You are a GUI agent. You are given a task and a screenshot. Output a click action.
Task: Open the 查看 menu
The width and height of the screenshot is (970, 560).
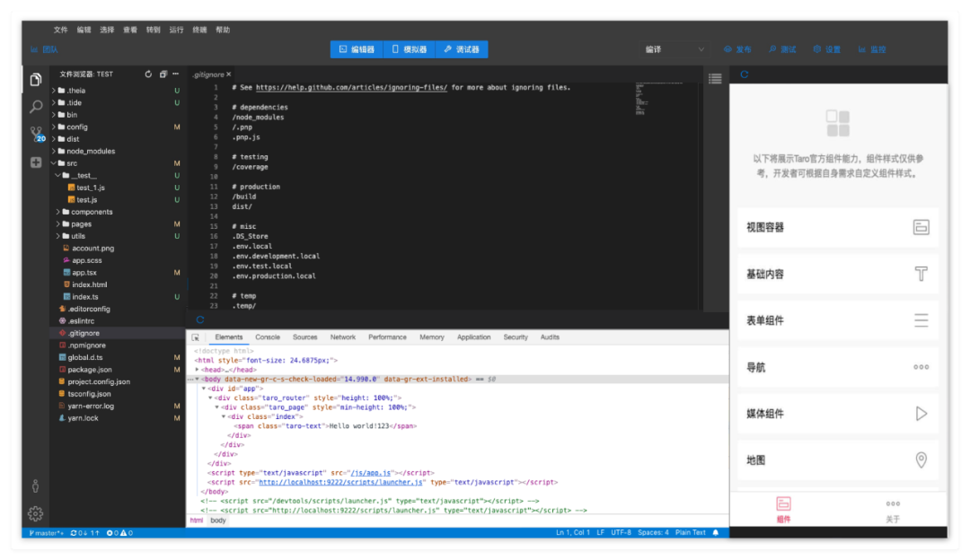(130, 30)
